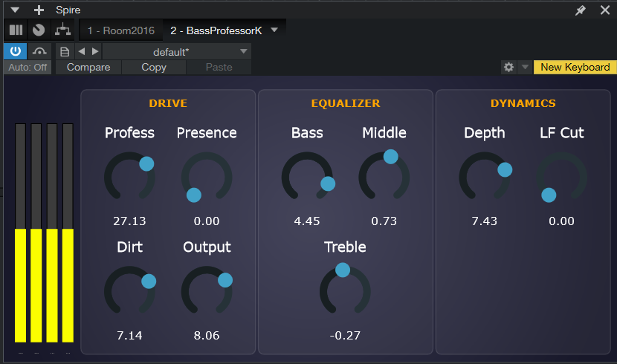
Task: Open the channel editor bars icon
Action: tap(16, 30)
